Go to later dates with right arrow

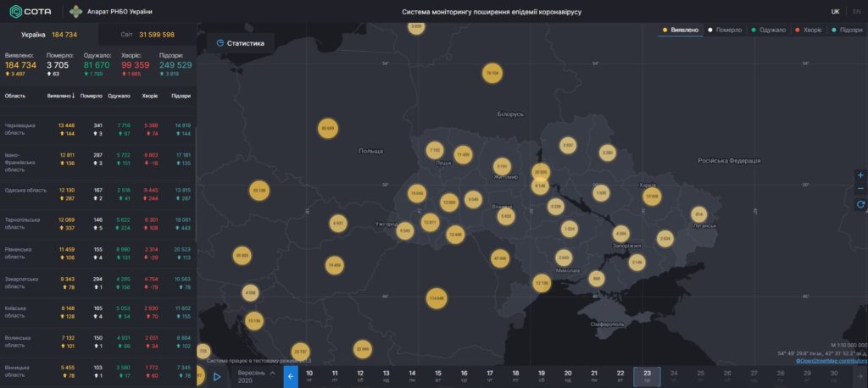[x=860, y=376]
